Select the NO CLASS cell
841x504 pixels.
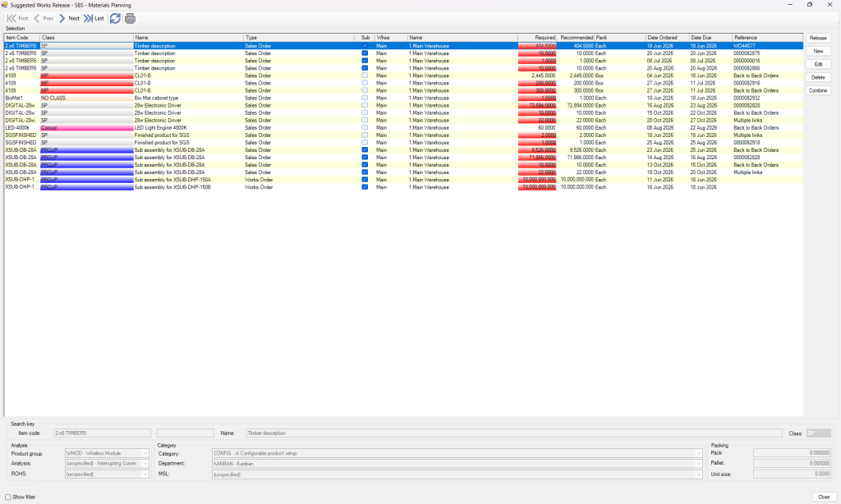pyautogui.click(x=87, y=99)
